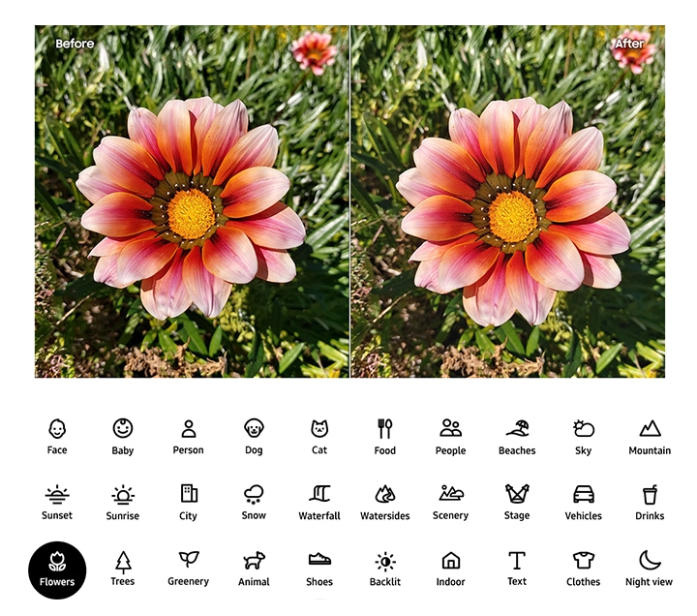The image size is (697, 616).
Task: Select the Text scene icon
Action: [x=517, y=561]
